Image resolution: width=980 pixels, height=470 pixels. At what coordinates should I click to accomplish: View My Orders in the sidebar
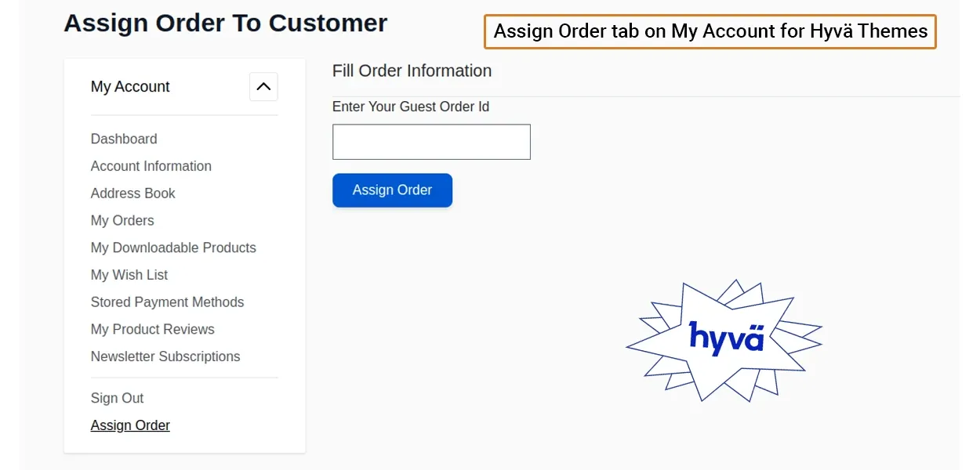pyautogui.click(x=122, y=220)
